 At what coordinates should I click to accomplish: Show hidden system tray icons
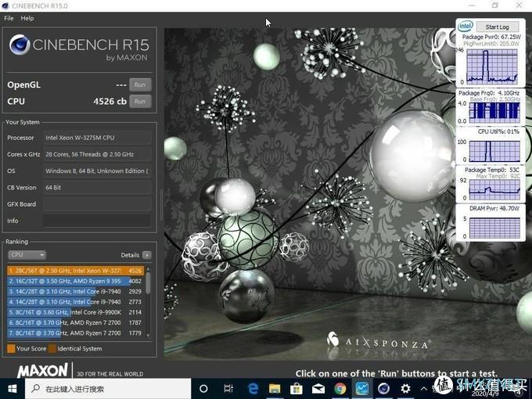[x=424, y=389]
